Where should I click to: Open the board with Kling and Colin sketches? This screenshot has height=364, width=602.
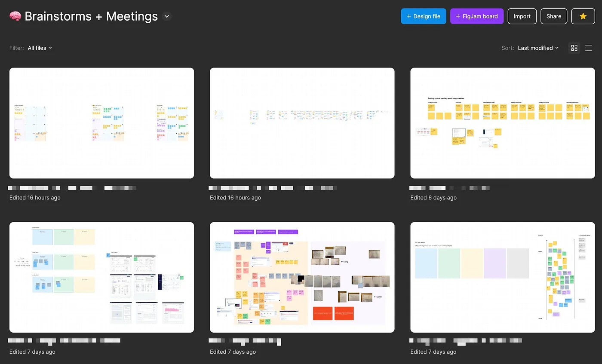302,277
